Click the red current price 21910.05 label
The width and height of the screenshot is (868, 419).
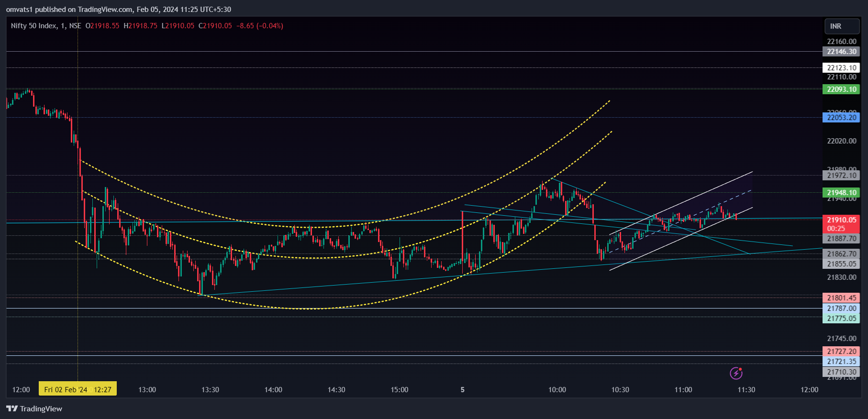(841, 220)
